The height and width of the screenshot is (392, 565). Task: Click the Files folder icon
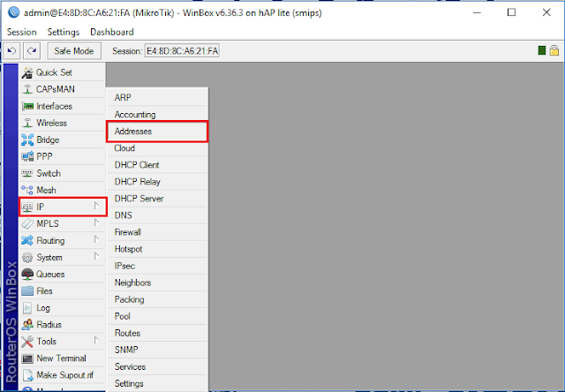click(x=27, y=290)
